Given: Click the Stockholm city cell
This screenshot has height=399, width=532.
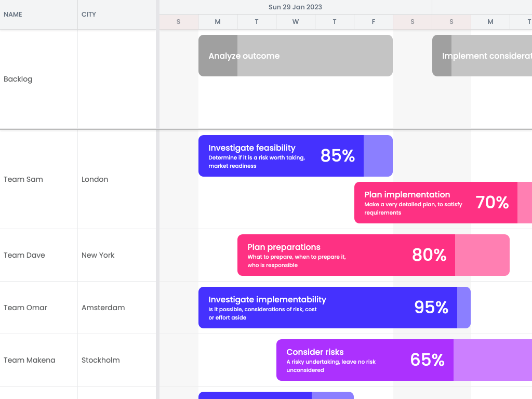Looking at the screenshot, I should (x=117, y=360).
